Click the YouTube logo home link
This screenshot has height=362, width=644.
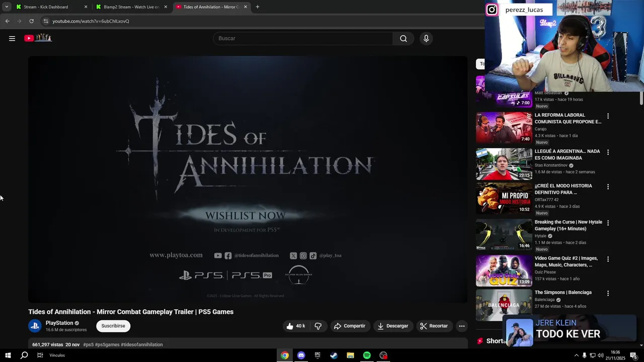pyautogui.click(x=38, y=38)
